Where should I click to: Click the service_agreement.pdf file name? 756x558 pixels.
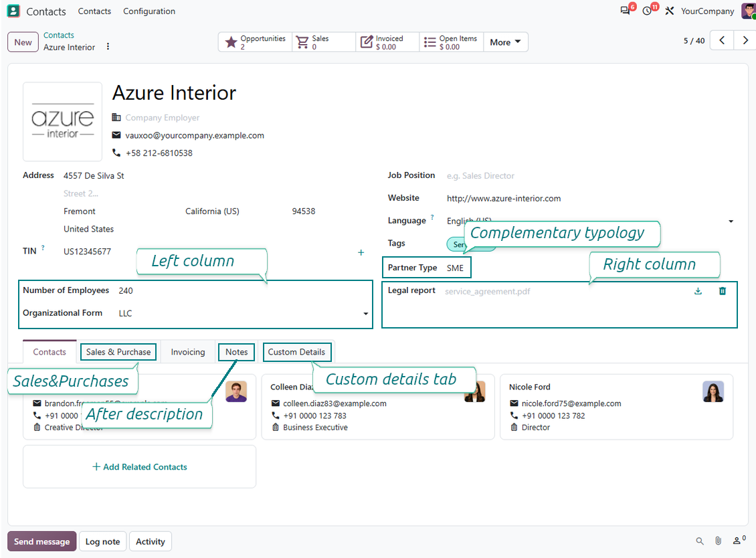[487, 291]
